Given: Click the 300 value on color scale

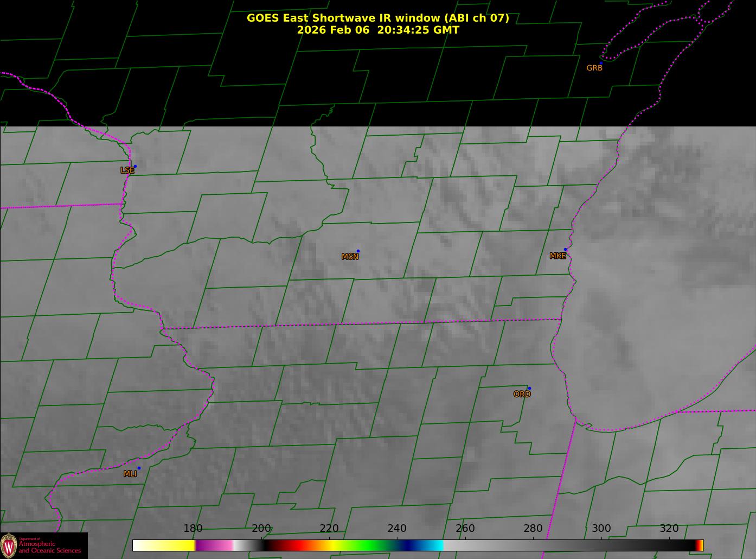Looking at the screenshot, I should point(601,529).
